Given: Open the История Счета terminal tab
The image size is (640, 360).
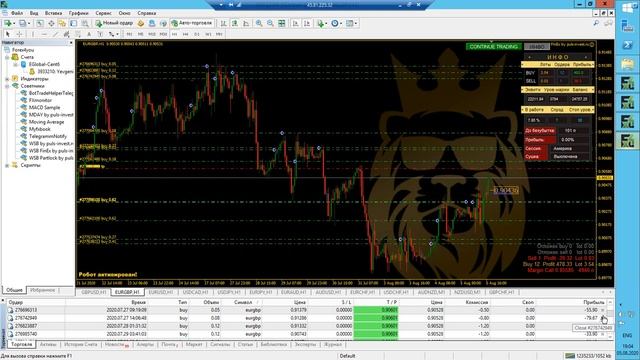Looking at the screenshot, I should (80, 344).
